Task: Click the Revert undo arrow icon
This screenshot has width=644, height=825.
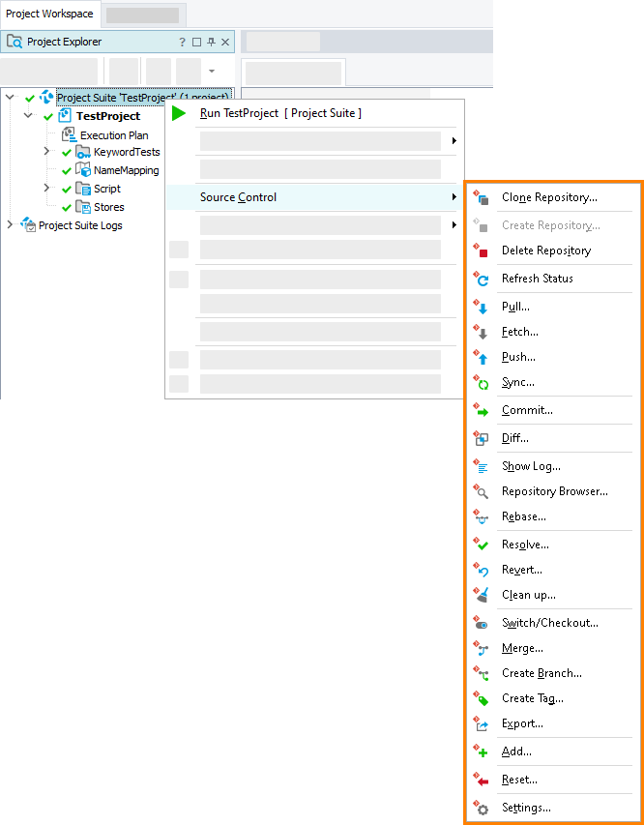Action: coord(481,570)
